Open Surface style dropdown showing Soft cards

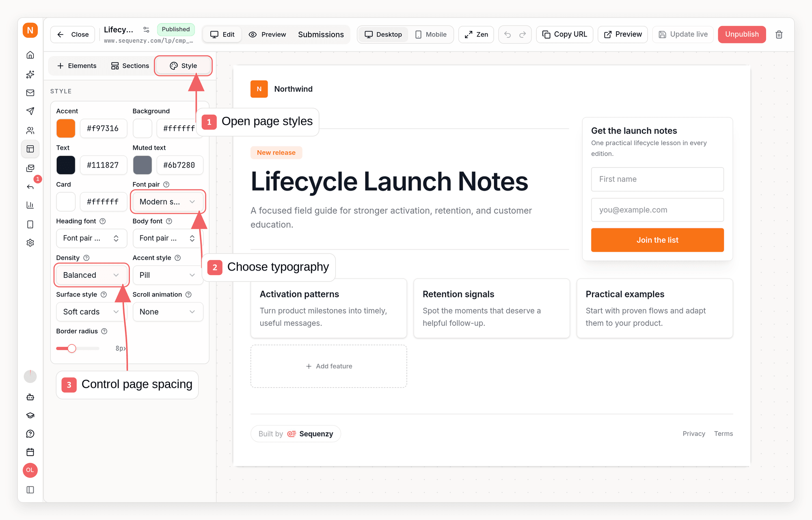click(91, 312)
